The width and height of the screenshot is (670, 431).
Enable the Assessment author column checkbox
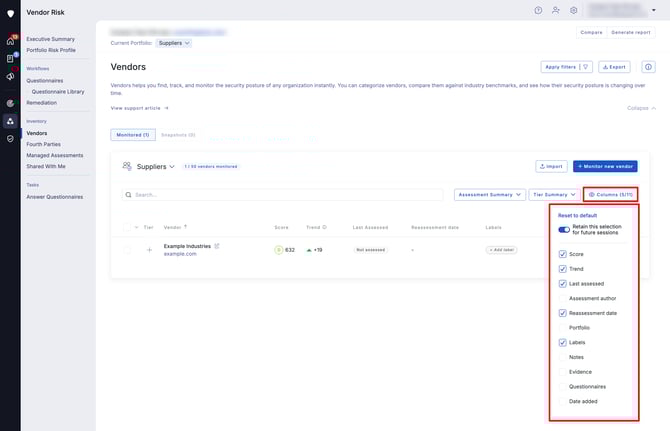pos(562,298)
